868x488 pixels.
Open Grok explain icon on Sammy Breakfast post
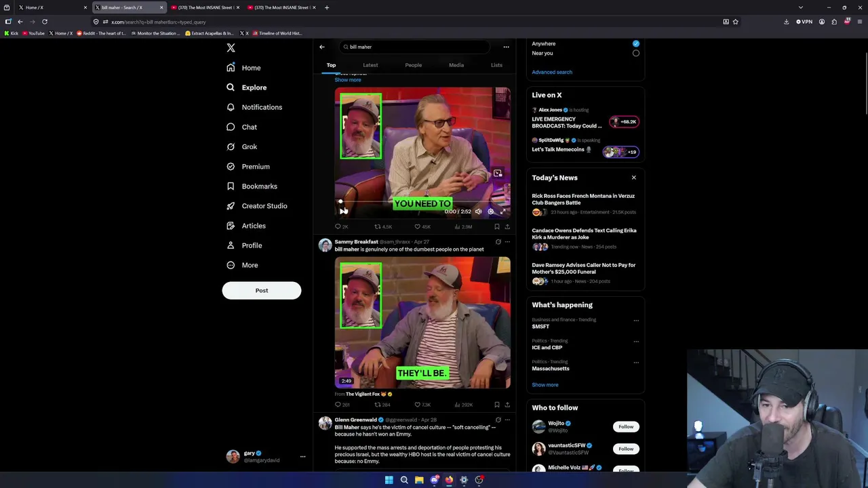[x=498, y=242]
